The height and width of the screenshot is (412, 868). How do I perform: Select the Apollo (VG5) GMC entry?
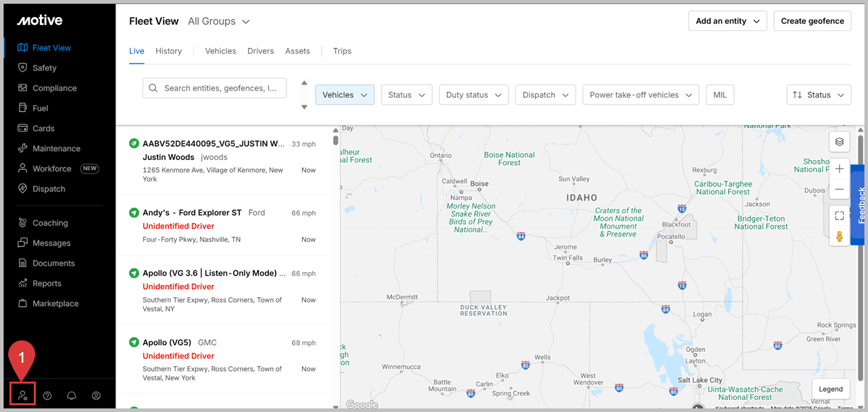pos(224,359)
